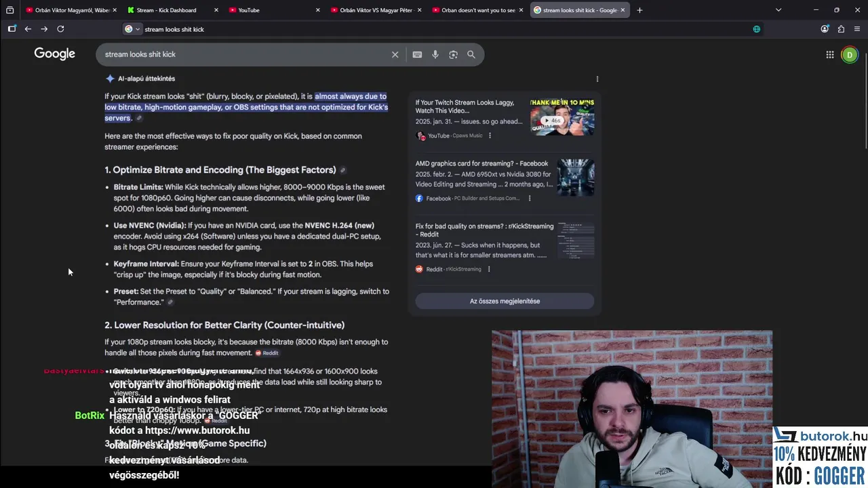This screenshot has height=488, width=868.
Task: Close the YouTube tab
Action: (x=318, y=10)
